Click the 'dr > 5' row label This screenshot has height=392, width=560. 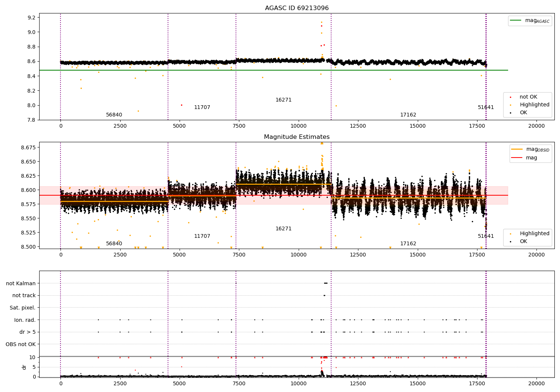pyautogui.click(x=28, y=332)
